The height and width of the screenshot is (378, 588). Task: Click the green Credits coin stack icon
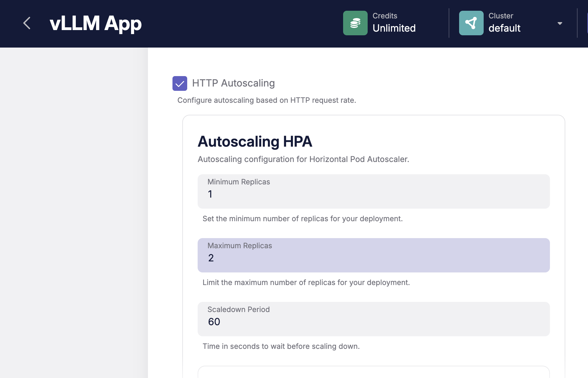355,23
